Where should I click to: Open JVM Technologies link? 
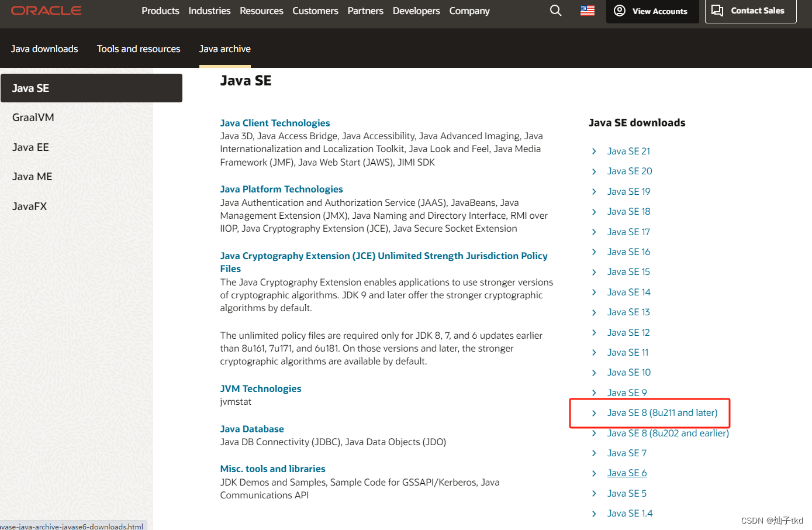(261, 389)
